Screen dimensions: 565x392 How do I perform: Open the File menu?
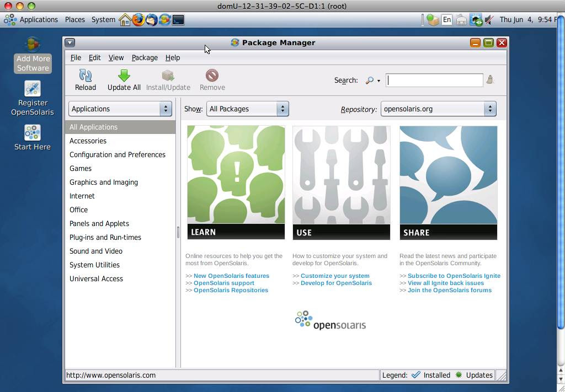(76, 57)
